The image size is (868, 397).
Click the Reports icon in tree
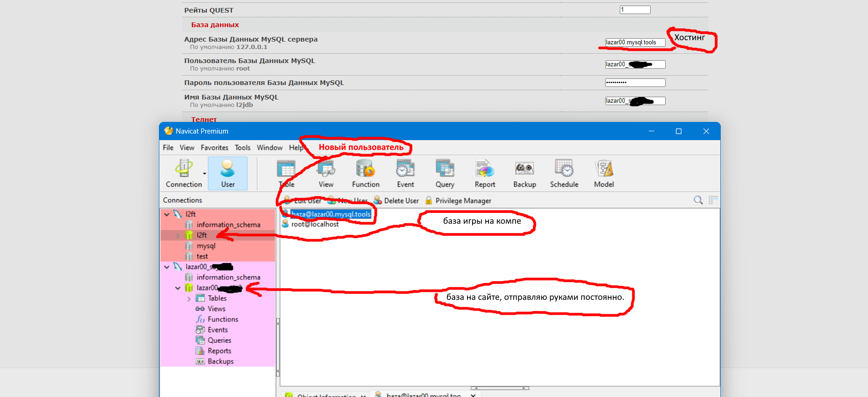click(x=200, y=351)
